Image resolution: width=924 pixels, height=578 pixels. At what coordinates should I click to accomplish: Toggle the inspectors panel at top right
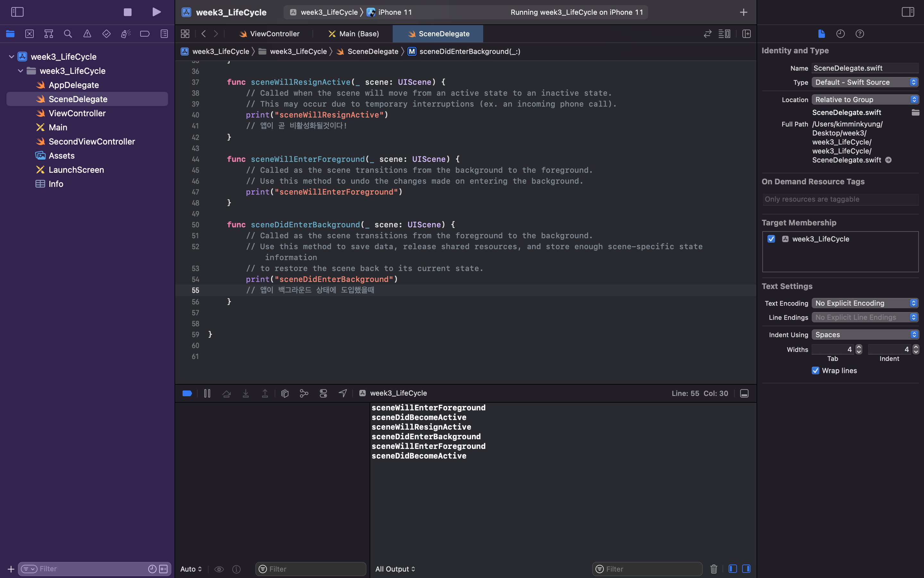click(908, 12)
